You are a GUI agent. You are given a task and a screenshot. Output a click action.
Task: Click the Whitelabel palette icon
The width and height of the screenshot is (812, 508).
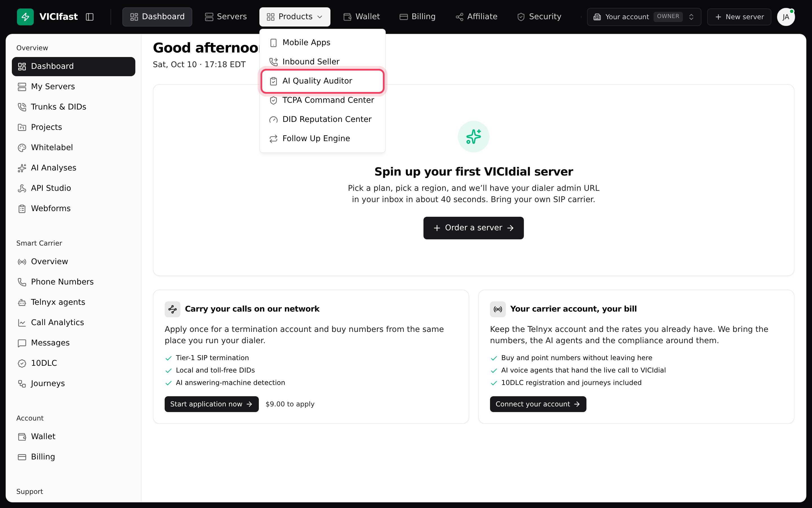coord(22,148)
